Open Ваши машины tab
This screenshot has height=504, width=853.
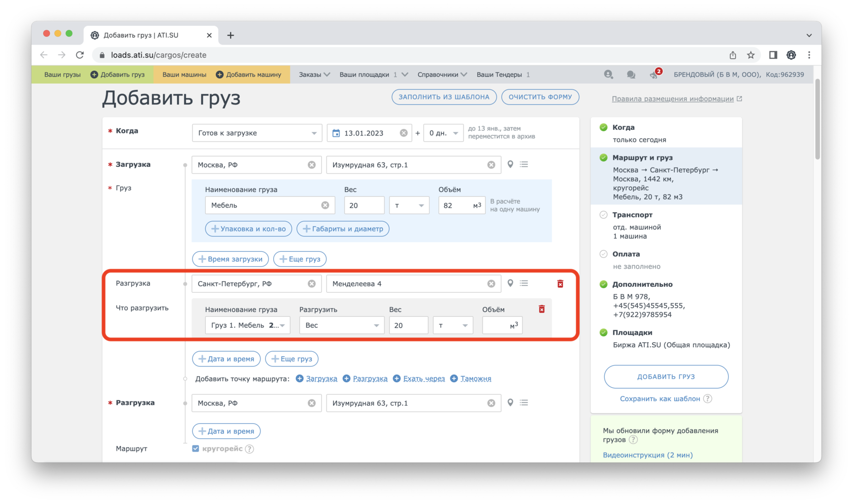[184, 75]
